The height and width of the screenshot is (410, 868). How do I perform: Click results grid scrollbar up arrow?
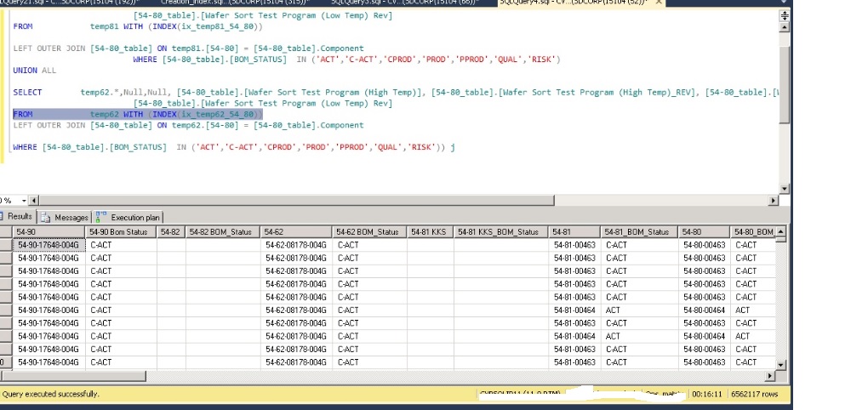(780, 232)
